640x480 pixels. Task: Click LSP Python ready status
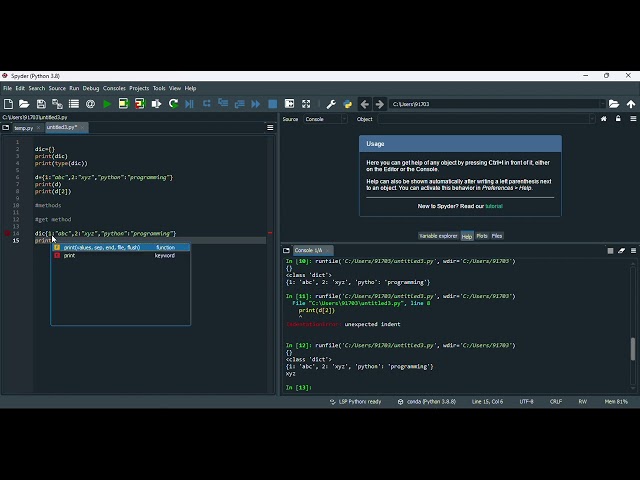pyautogui.click(x=356, y=402)
